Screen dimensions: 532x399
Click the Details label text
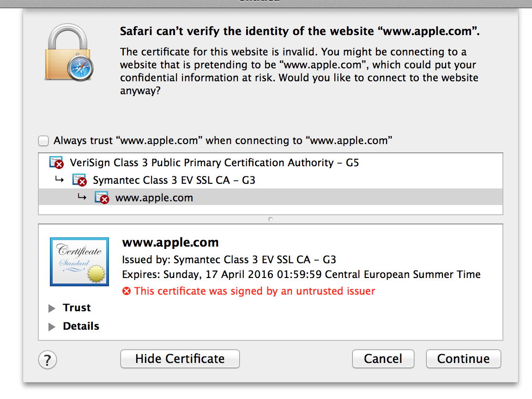click(x=81, y=326)
